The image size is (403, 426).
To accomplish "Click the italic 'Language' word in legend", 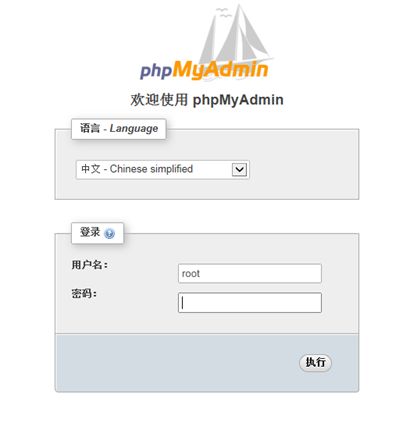I will tap(134, 129).
